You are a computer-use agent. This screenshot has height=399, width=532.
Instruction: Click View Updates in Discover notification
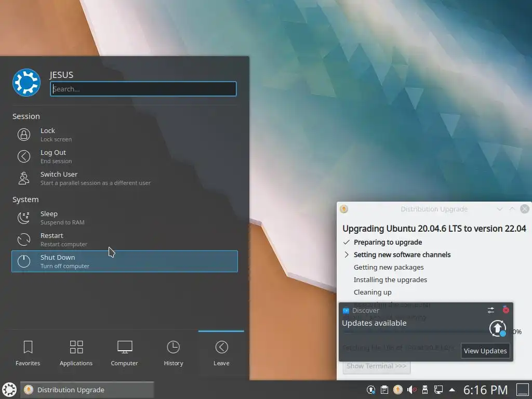(485, 351)
